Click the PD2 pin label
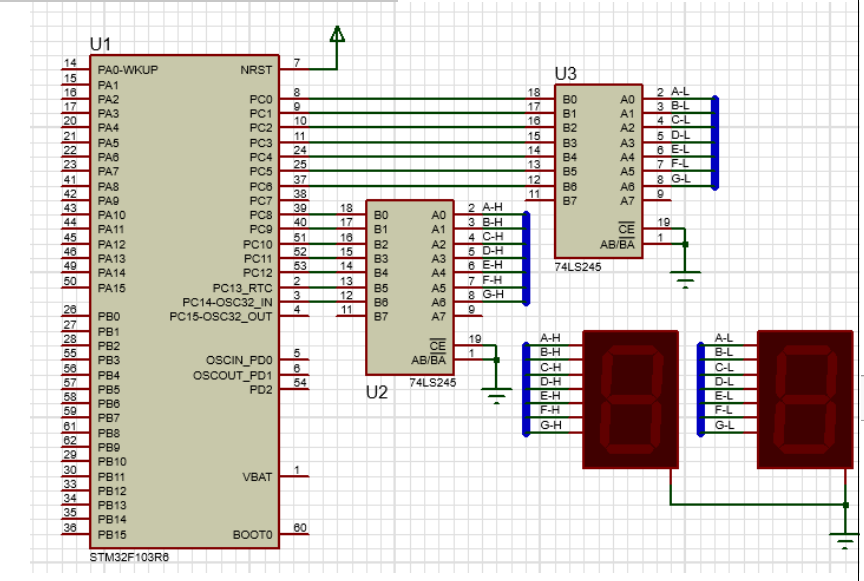 (x=261, y=390)
